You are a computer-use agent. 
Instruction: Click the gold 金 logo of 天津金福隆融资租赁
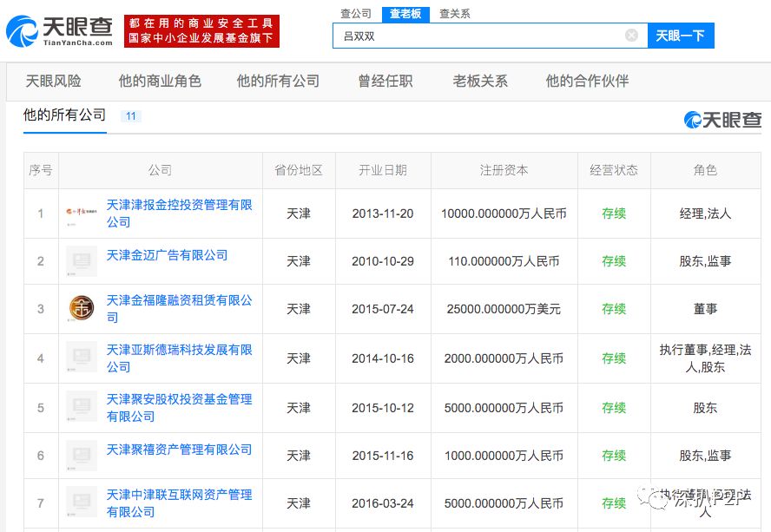(x=82, y=309)
